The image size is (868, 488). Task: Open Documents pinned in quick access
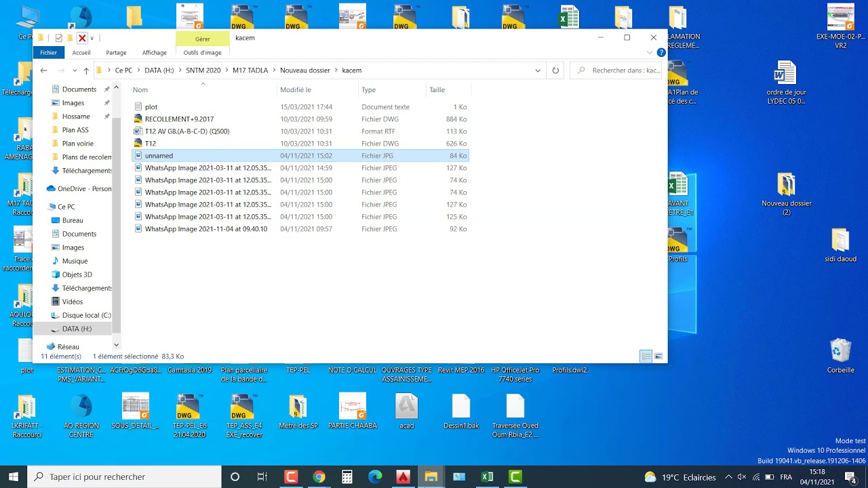pos(79,89)
